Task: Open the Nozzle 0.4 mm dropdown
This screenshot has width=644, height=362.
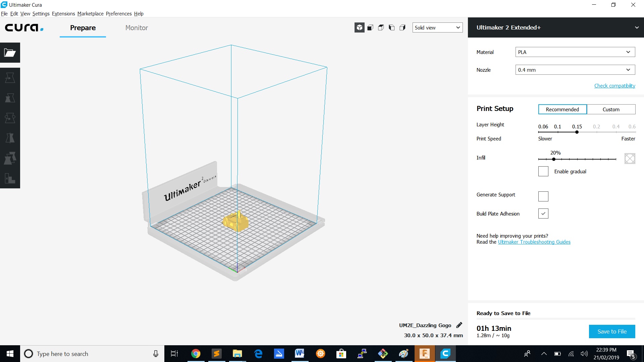Action: click(575, 70)
